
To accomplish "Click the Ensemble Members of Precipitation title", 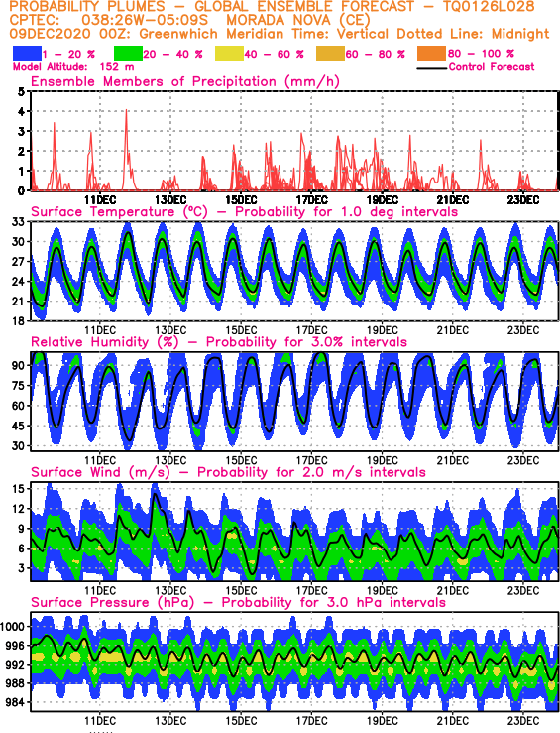I will click(x=185, y=81).
